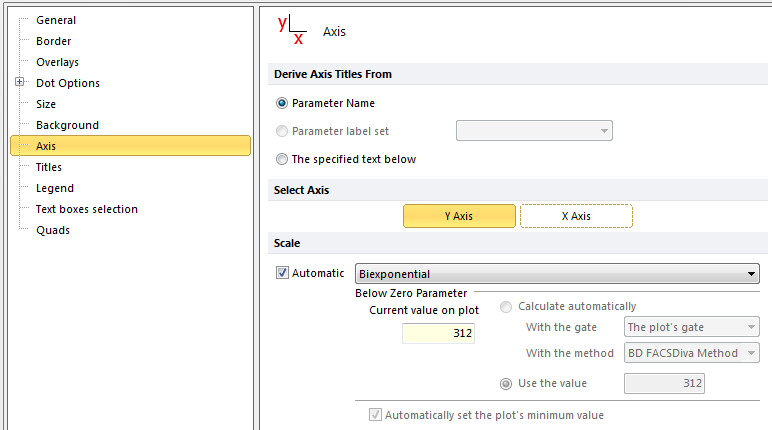Select Legend in the sidebar tree

pyautogui.click(x=55, y=188)
